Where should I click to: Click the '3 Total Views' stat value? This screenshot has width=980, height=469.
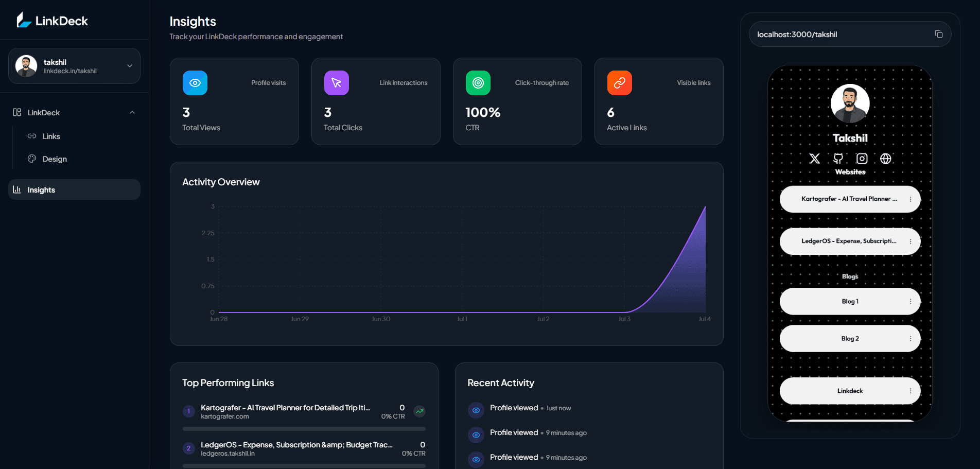tap(186, 112)
